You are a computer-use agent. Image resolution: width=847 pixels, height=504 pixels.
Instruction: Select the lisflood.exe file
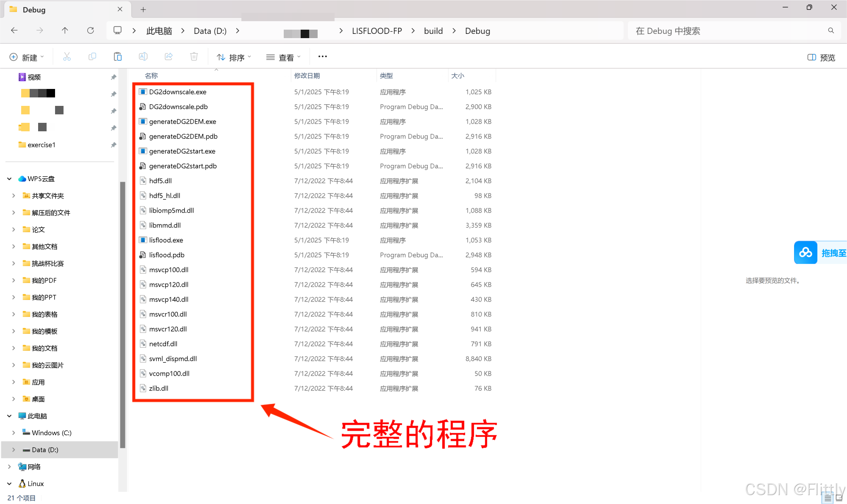pos(166,240)
